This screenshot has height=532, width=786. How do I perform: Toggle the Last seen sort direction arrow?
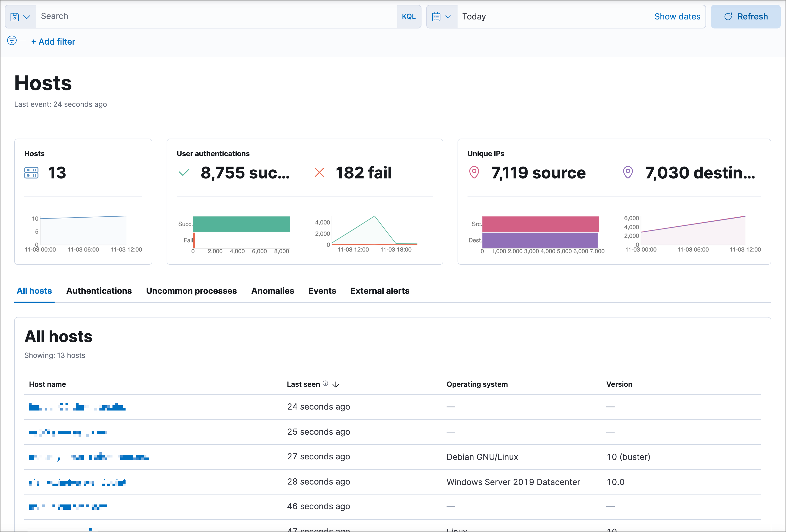click(x=337, y=383)
